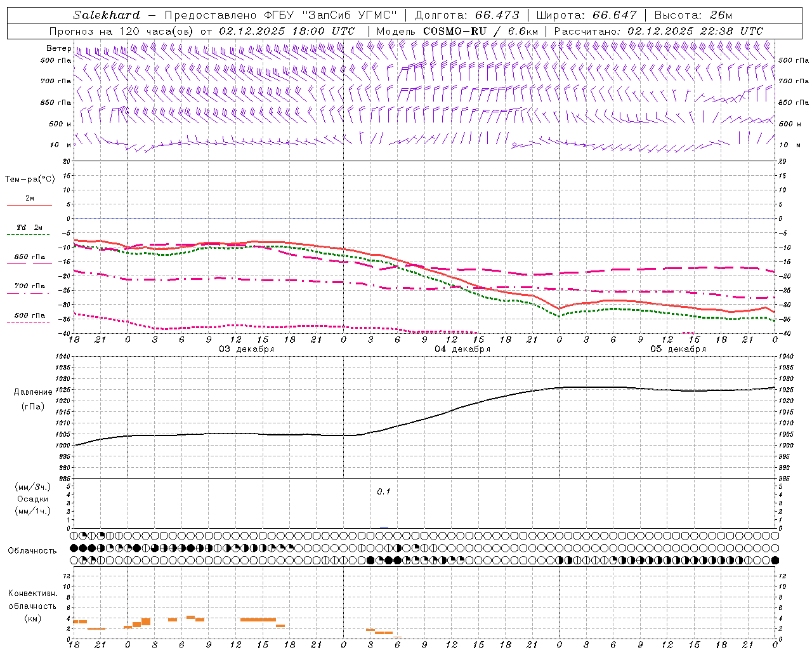The height and width of the screenshot is (650, 812).
Task: Click the (мм/3ч.) precipitation unit label
Action: pyautogui.click(x=33, y=487)
